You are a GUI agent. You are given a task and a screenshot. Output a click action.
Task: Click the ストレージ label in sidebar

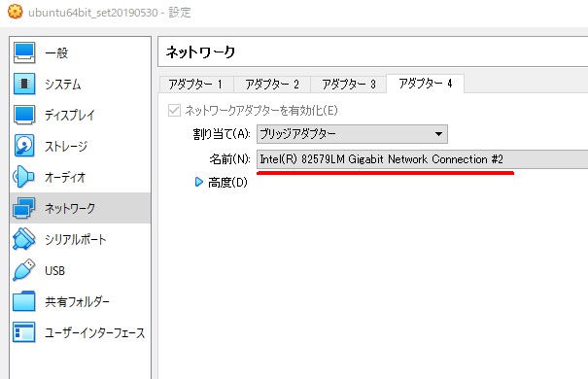(x=66, y=146)
